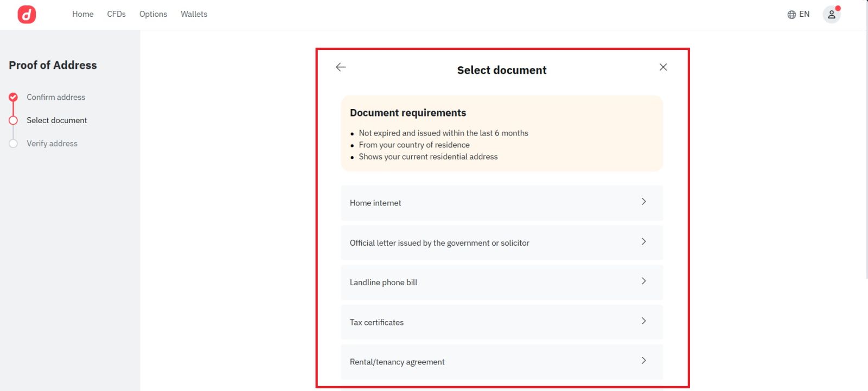Viewport: 868px width, 391px height.
Task: Expand the Home internet chevron
Action: point(643,202)
